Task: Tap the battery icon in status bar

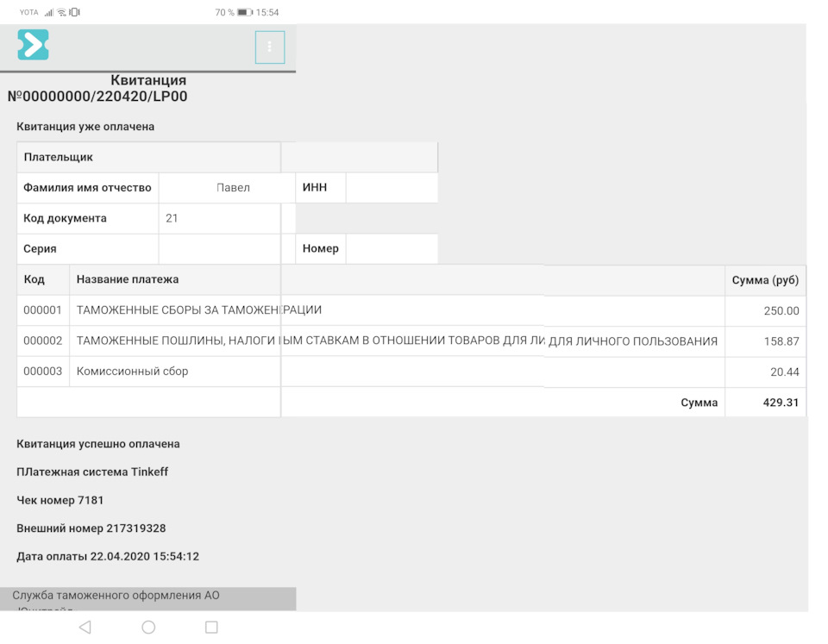Action: tap(245, 13)
